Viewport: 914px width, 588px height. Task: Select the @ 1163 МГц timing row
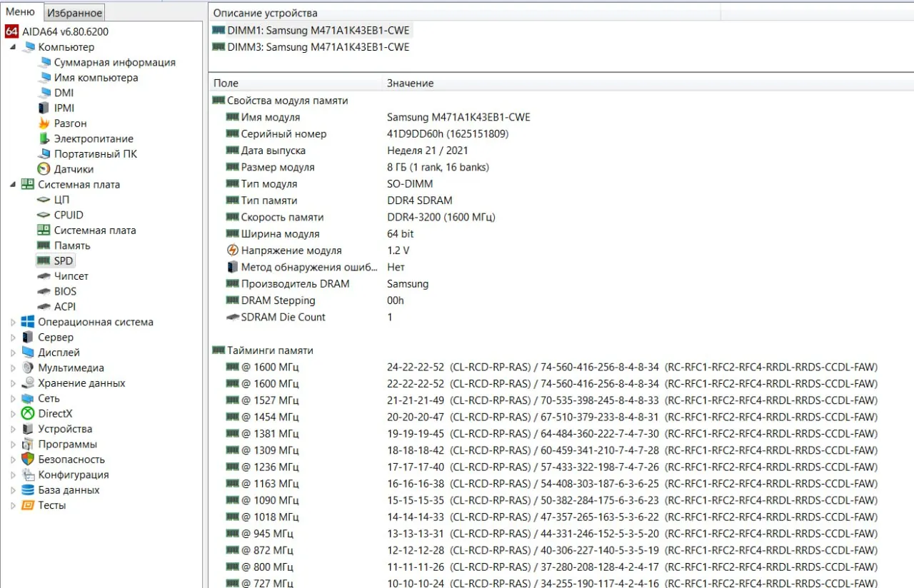(561, 483)
